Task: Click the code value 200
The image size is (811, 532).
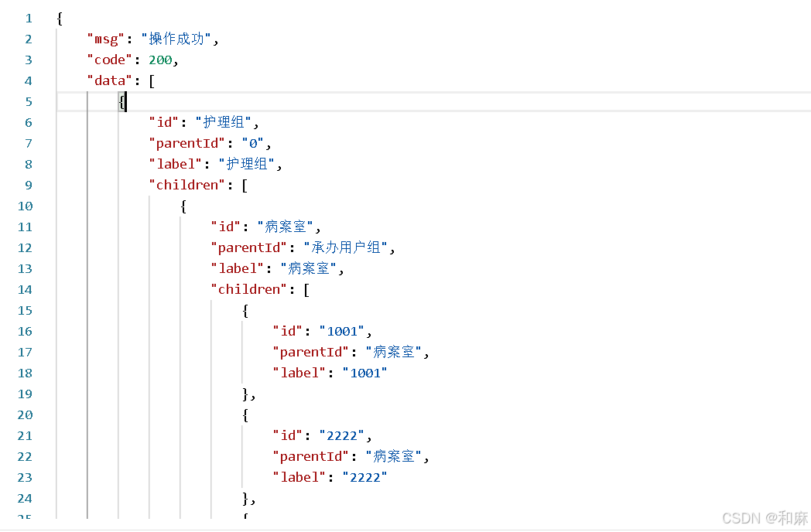Action: pos(160,60)
